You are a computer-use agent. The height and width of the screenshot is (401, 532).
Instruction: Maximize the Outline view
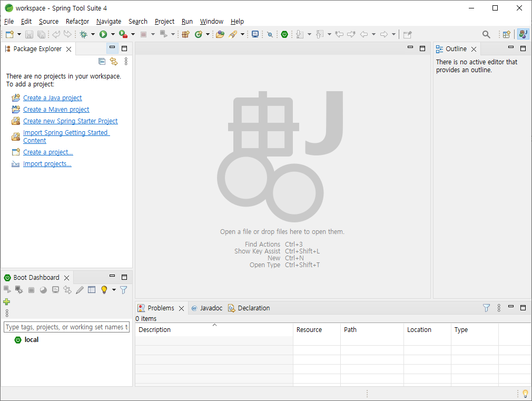point(523,48)
